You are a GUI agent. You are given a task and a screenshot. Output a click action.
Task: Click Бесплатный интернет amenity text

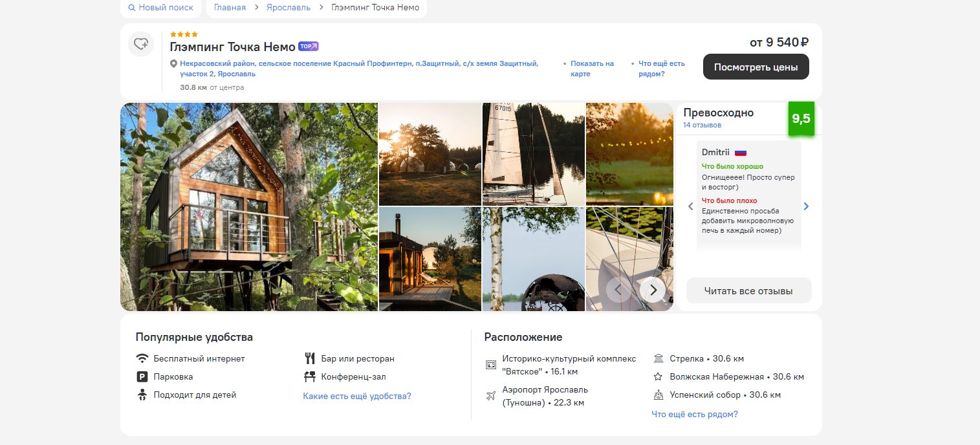199,358
